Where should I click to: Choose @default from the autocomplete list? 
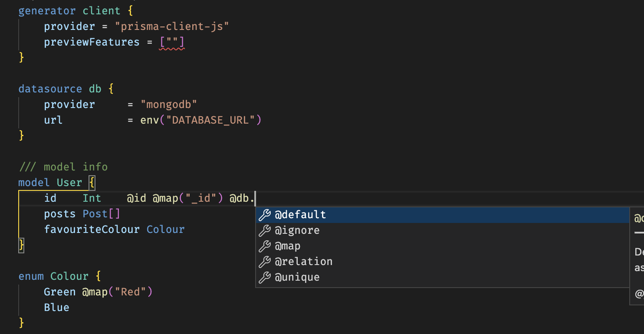tap(300, 214)
